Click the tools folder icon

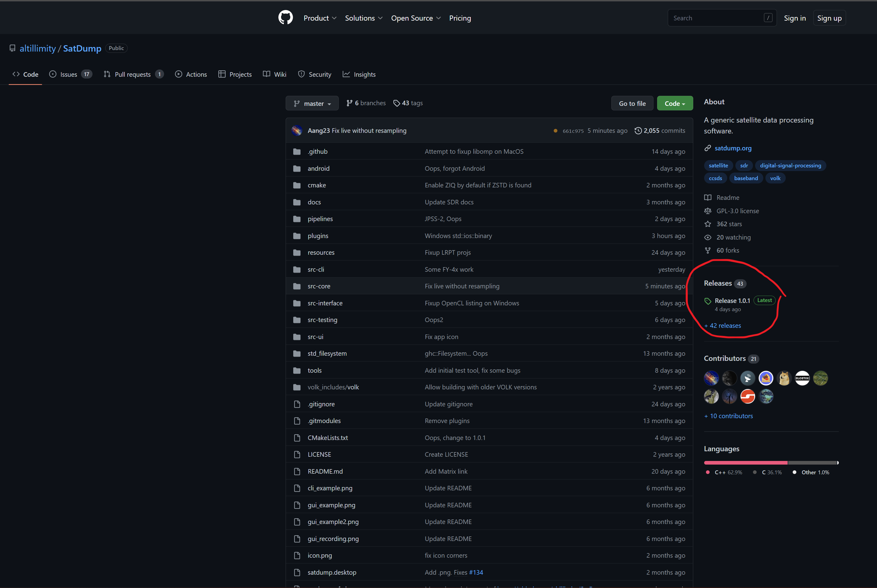click(297, 371)
